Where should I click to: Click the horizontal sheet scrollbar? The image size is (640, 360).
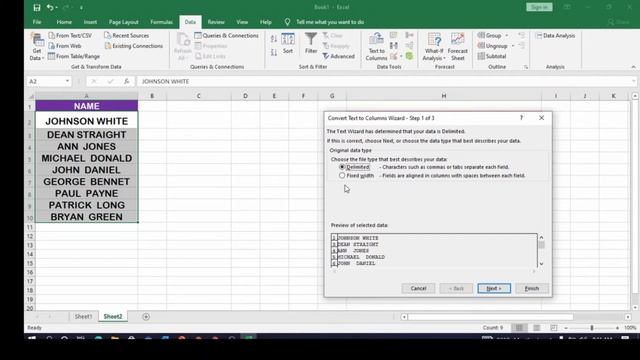coord(491,317)
